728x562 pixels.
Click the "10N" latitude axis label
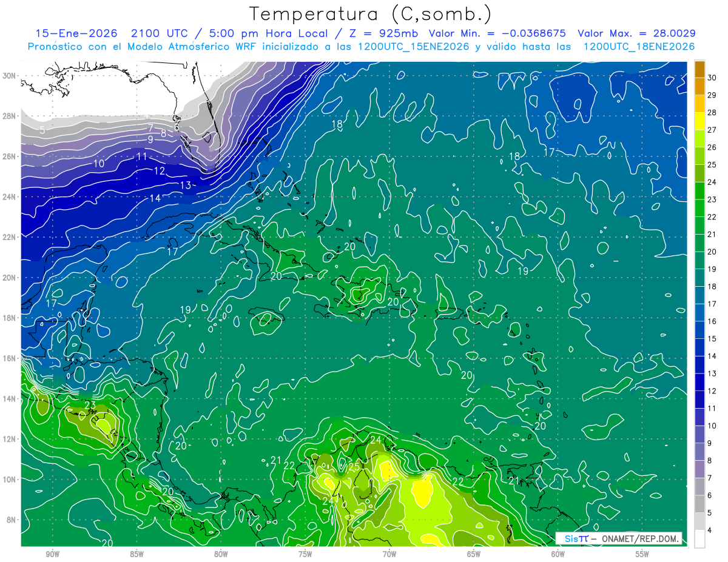pos(9,480)
